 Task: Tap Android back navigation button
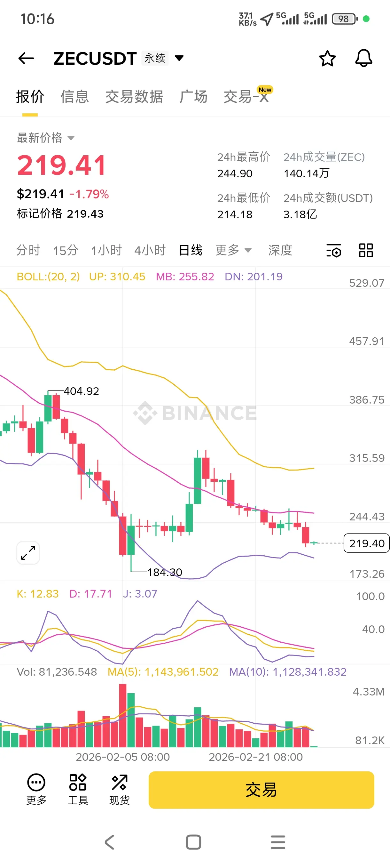pos(110,842)
